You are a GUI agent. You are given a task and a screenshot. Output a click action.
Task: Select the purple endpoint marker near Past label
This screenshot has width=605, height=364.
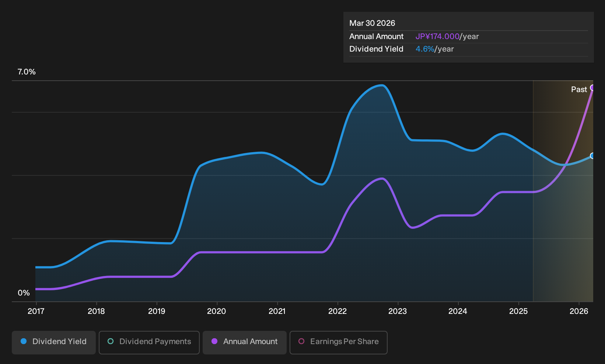coord(592,88)
